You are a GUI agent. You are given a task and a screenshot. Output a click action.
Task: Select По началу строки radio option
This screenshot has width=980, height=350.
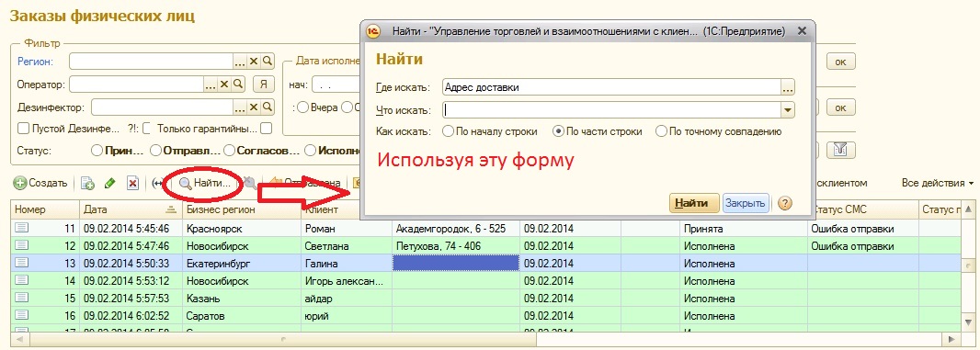pos(448,132)
